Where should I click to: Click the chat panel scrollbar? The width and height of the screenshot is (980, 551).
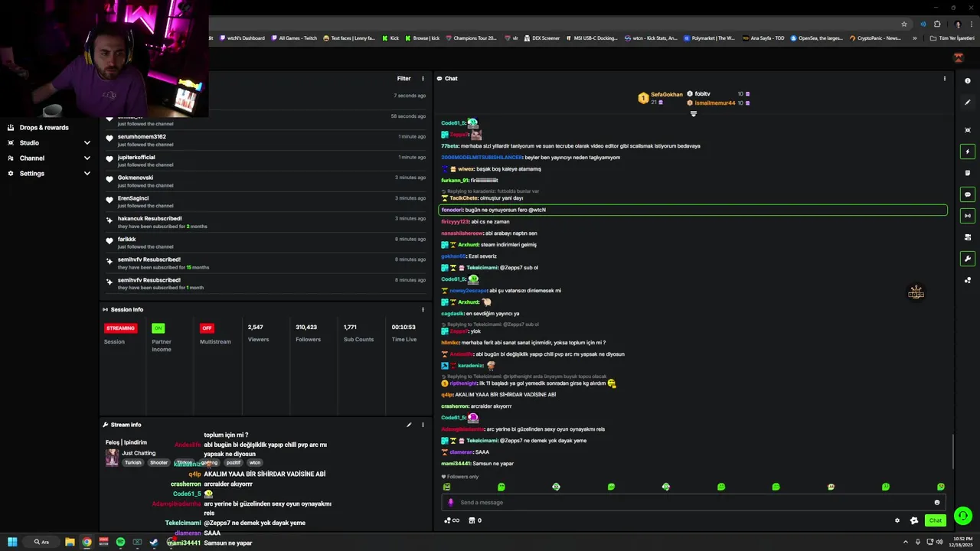(x=952, y=451)
